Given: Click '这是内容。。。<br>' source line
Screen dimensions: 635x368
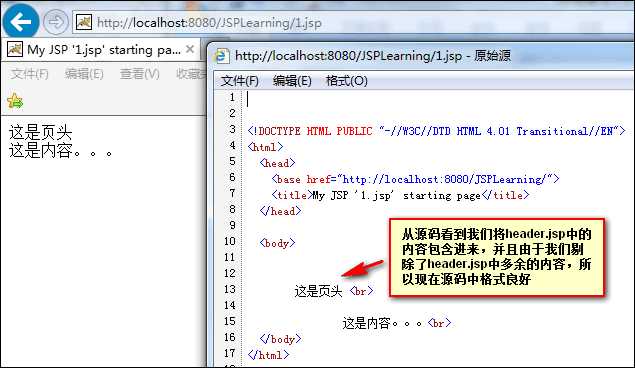Looking at the screenshot, I should (397, 323).
